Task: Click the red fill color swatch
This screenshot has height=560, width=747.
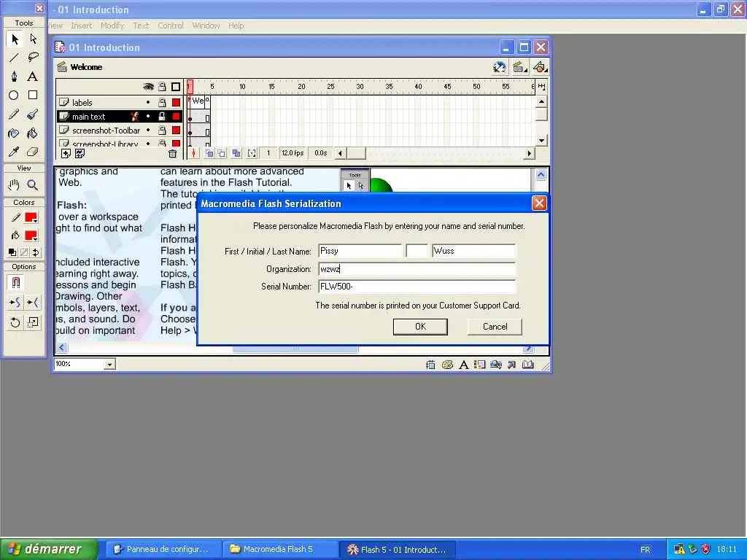Action: coord(31,236)
